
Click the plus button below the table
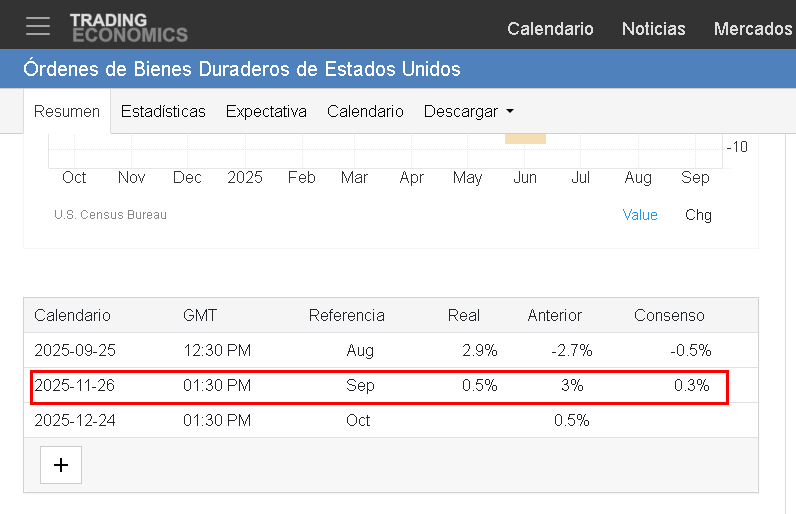(61, 465)
